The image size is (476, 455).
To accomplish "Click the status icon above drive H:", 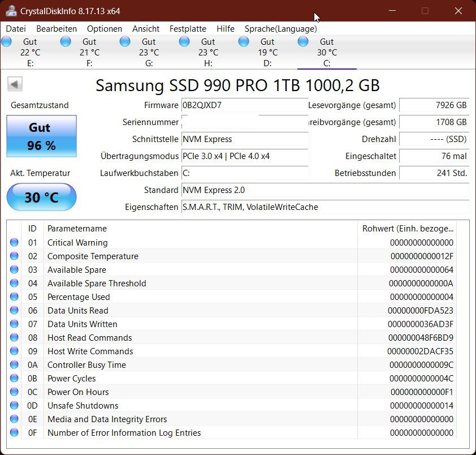I will 184,41.
